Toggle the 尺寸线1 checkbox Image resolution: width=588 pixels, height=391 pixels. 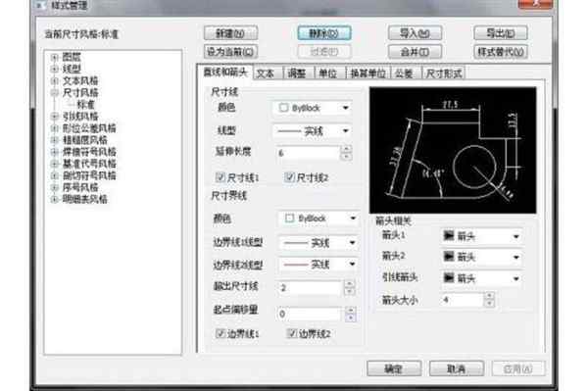220,177
